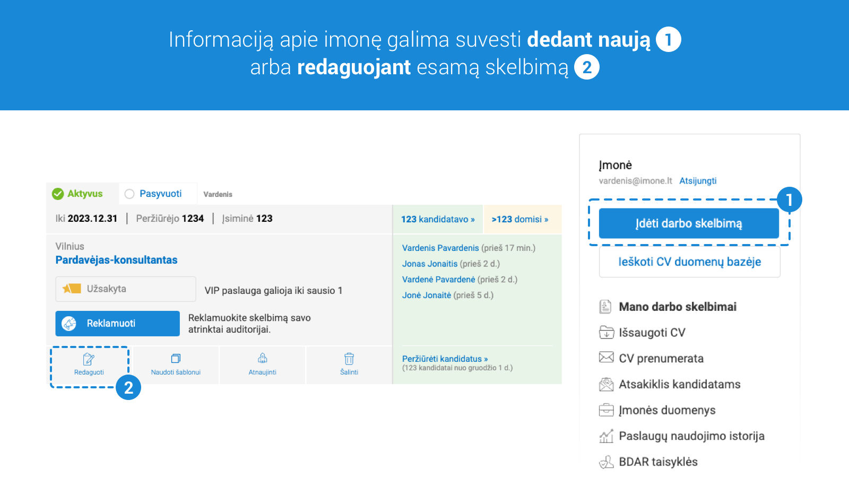Click the Šalinti trash bin icon

(x=349, y=359)
